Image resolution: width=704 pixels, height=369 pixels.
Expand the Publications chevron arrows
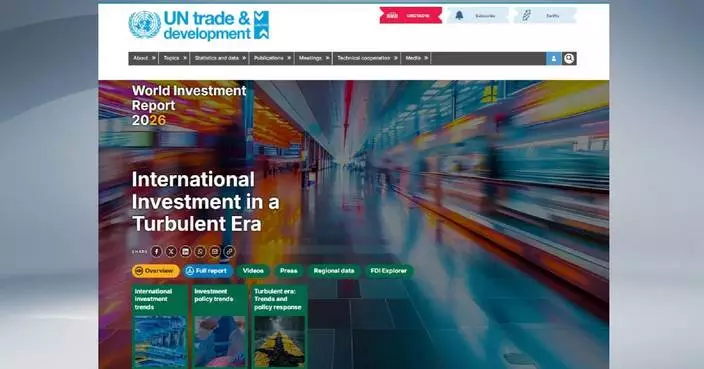coord(289,58)
